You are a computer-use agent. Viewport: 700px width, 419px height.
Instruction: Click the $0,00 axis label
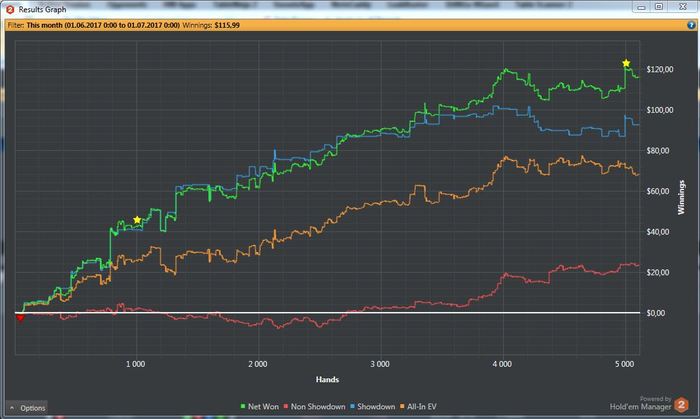(656, 313)
